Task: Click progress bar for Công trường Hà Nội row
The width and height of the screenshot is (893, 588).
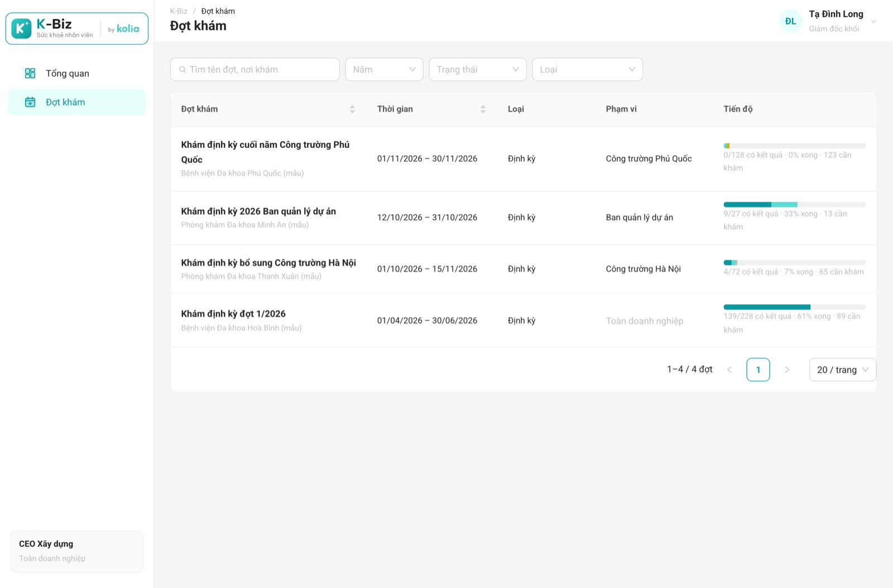Action: [x=795, y=263]
